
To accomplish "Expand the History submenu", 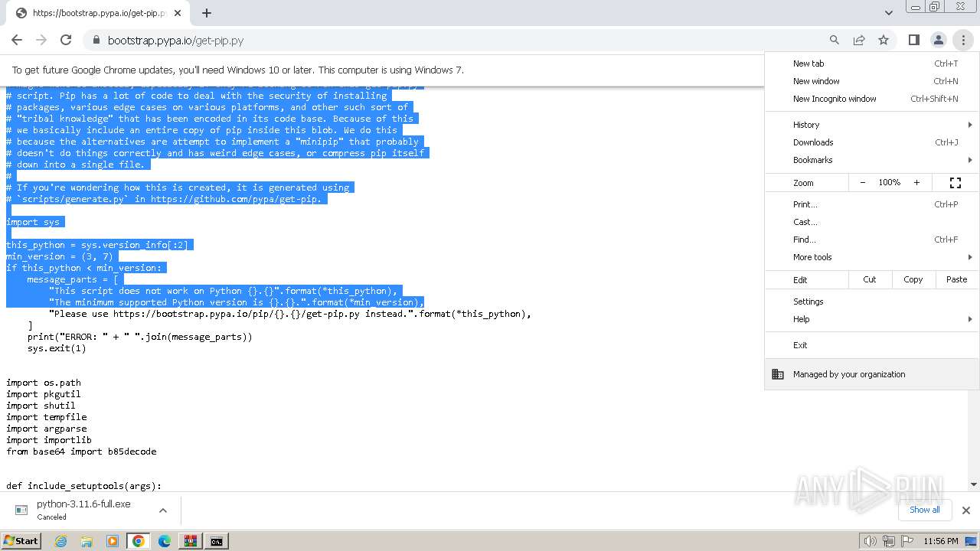I will [872, 125].
